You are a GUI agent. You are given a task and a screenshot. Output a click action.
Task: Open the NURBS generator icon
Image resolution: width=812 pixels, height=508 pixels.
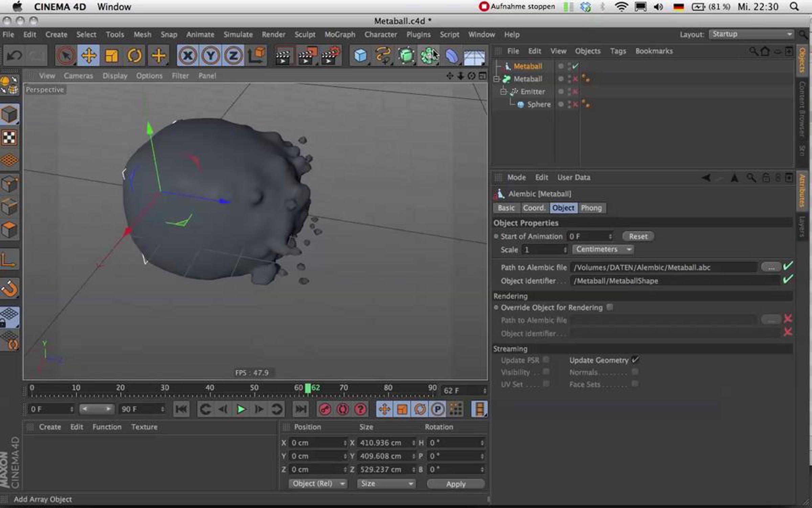pyautogui.click(x=406, y=56)
